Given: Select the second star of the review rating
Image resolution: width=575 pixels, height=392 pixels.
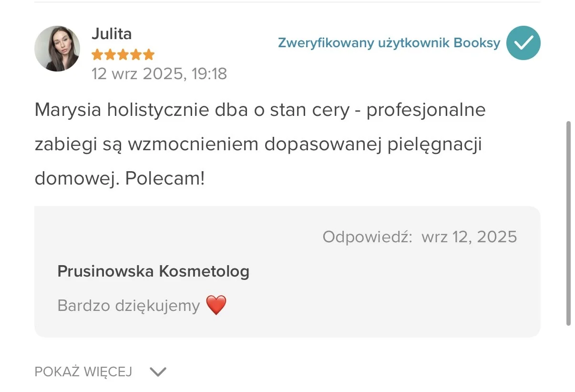Looking at the screenshot, I should tap(110, 54).
